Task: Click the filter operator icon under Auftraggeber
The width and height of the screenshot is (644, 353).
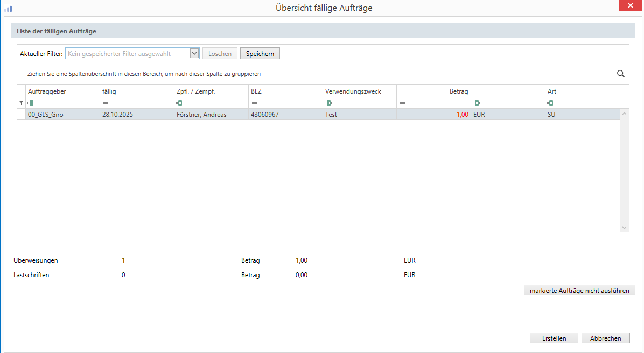Action: (x=31, y=103)
